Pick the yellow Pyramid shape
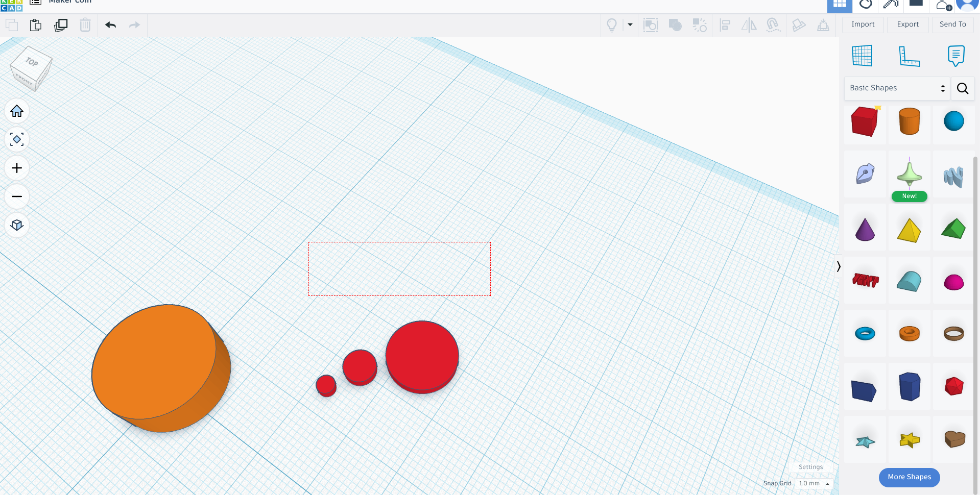The image size is (980, 495). [909, 230]
